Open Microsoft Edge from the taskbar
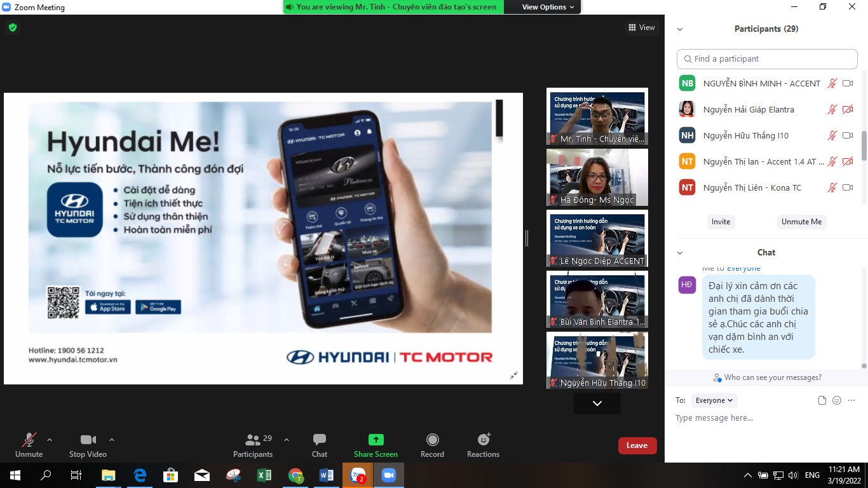The image size is (868, 488). (x=140, y=475)
